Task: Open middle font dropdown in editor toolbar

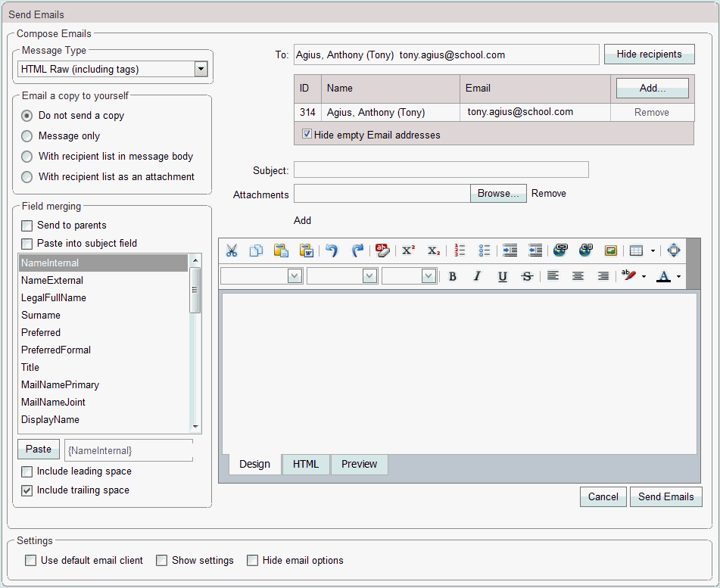Action: 369,276
